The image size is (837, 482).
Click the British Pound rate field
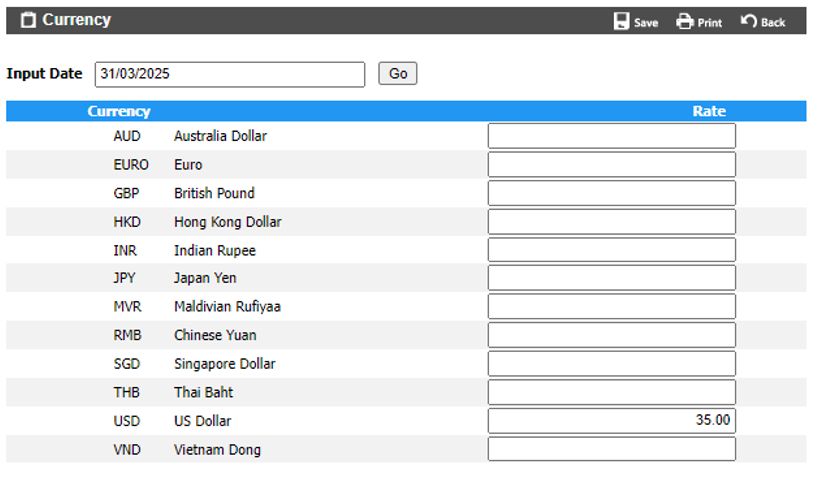611,193
